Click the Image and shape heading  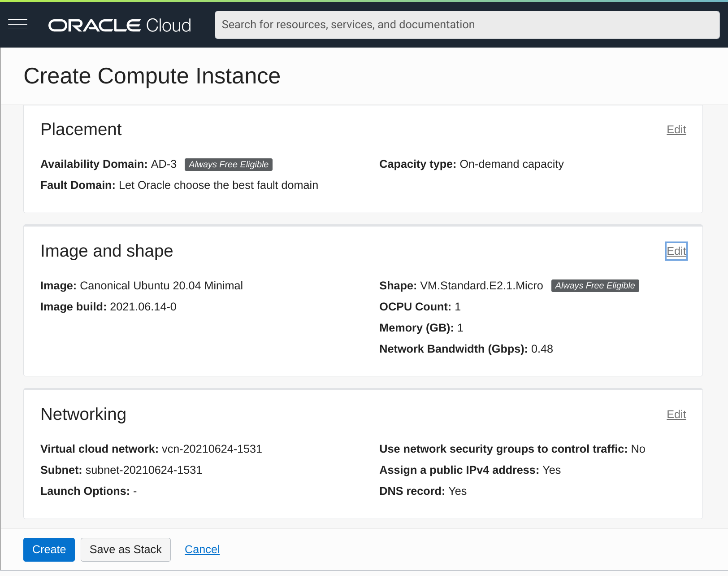(107, 251)
